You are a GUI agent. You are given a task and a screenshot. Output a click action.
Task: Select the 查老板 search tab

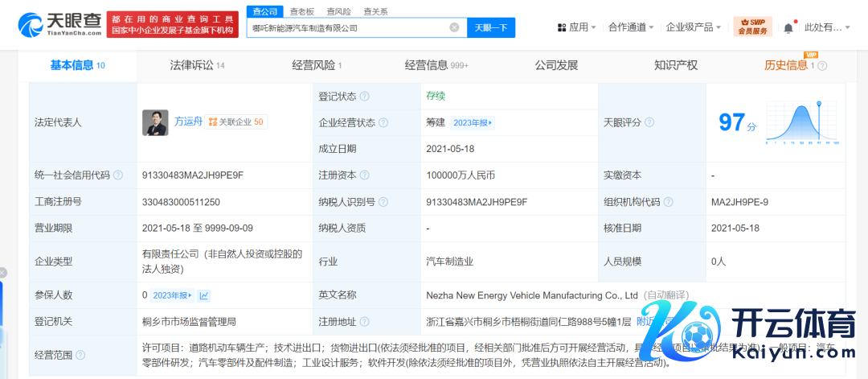pyautogui.click(x=301, y=11)
